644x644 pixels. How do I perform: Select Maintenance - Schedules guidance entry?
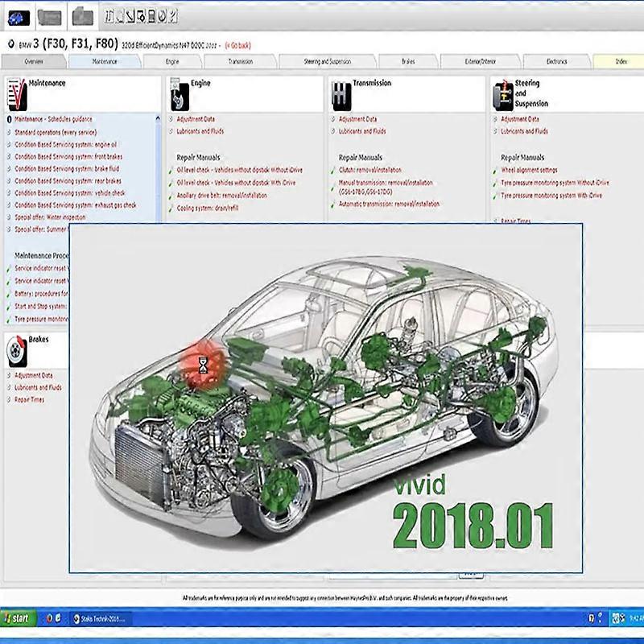pos(64,118)
